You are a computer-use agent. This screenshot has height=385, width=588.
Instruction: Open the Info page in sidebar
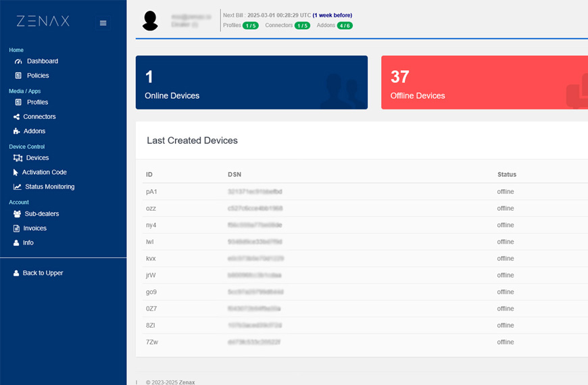[x=28, y=242]
